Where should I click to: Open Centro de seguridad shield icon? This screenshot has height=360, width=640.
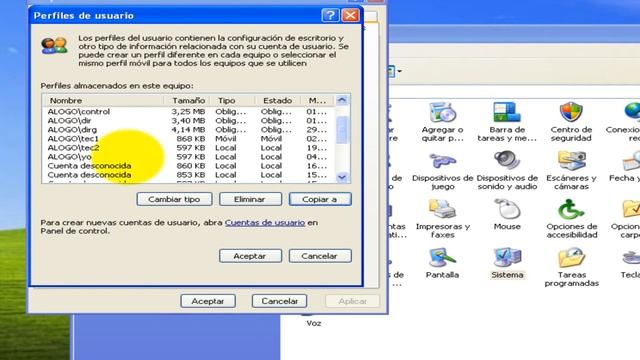click(x=571, y=112)
